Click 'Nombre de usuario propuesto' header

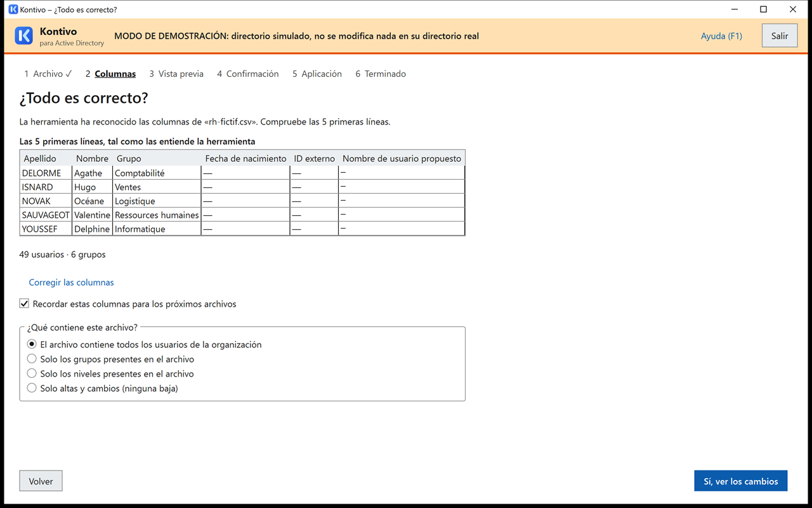(402, 159)
